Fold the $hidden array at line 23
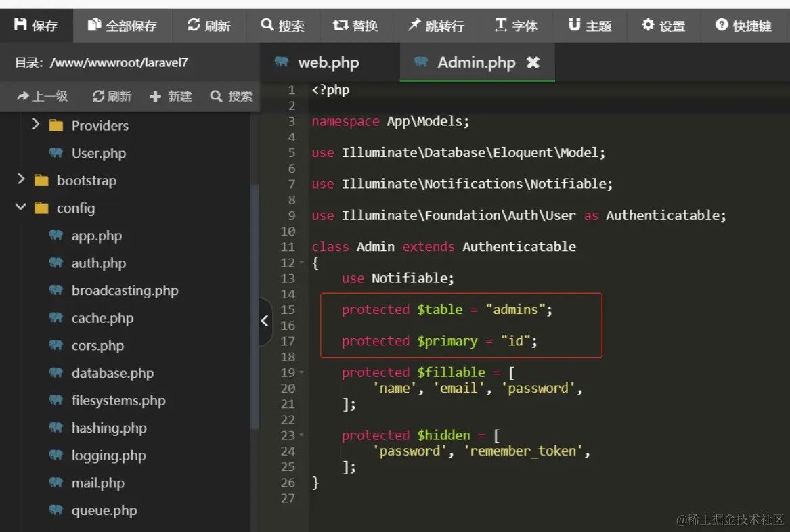This screenshot has height=532, width=790. pos(302,435)
